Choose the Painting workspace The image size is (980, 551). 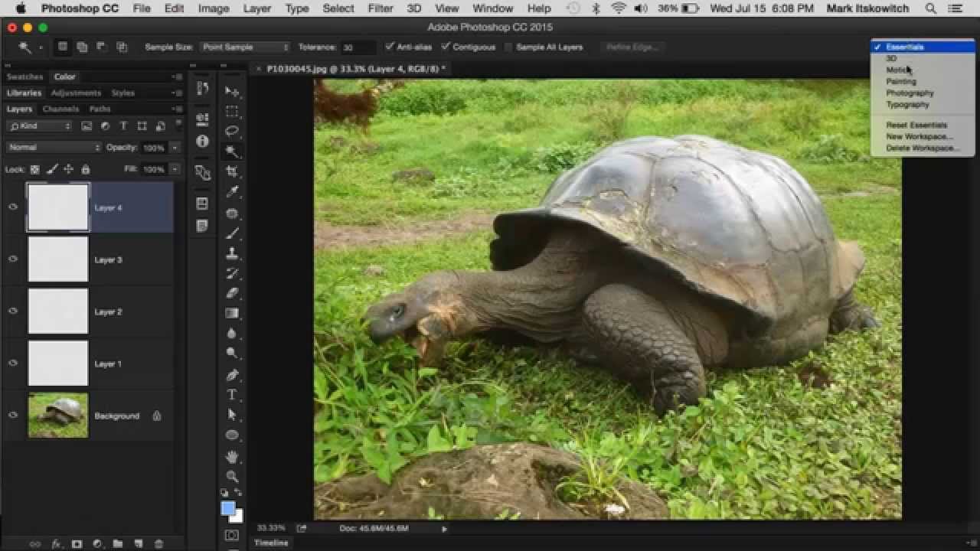point(901,81)
